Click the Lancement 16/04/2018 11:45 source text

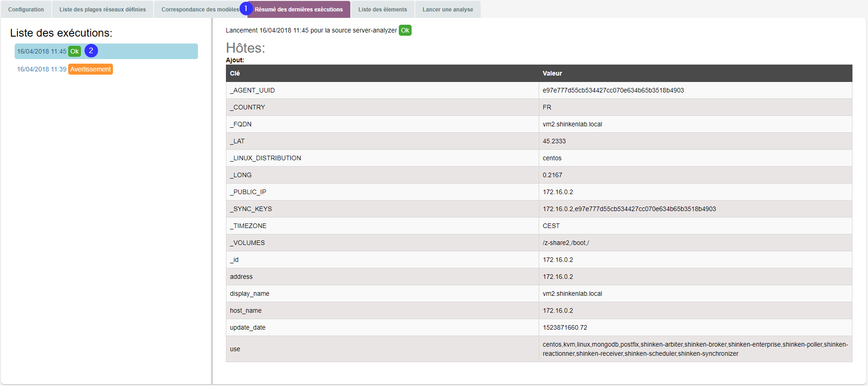pos(311,30)
